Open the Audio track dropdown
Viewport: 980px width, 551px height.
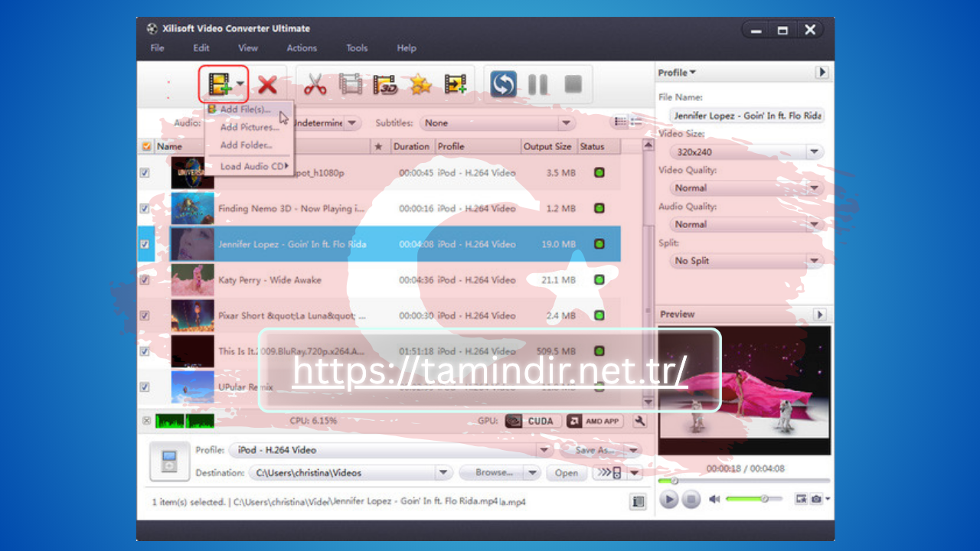(x=352, y=122)
